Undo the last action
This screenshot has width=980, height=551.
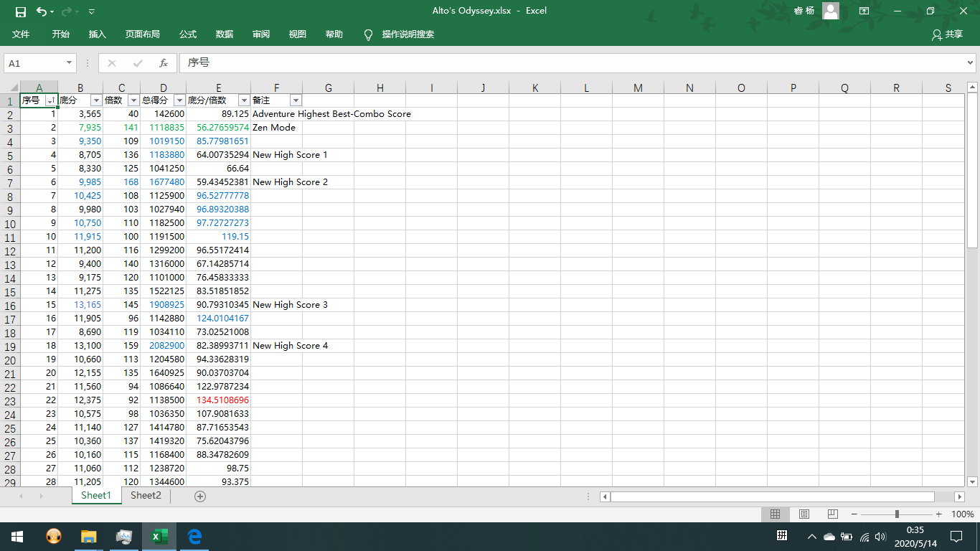click(x=41, y=11)
